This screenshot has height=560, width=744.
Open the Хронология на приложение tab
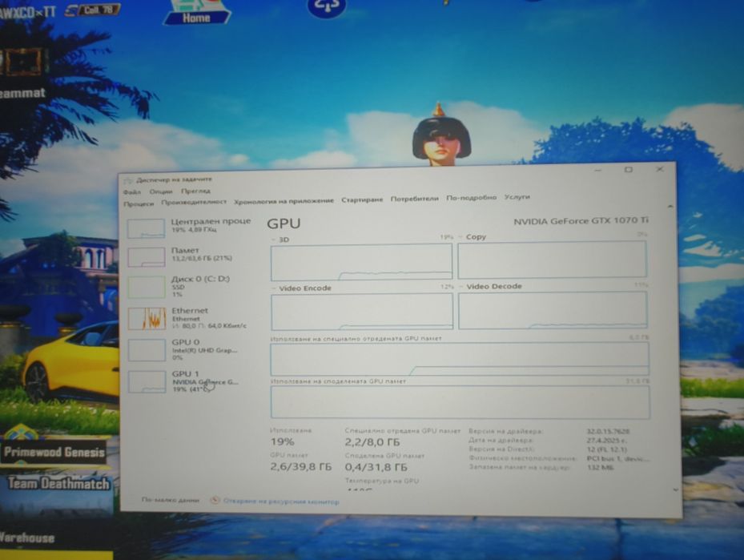tap(284, 201)
